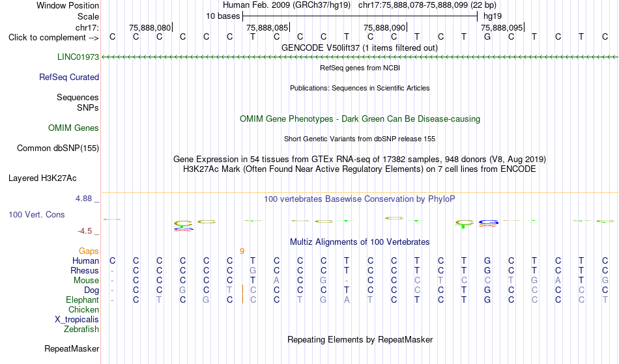619x364 pixels.
Task: Open the Common dbSNP(155) track label
Action: [57, 148]
